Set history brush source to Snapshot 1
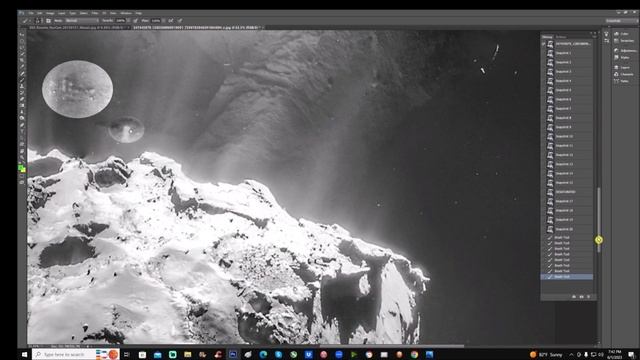 click(543, 53)
